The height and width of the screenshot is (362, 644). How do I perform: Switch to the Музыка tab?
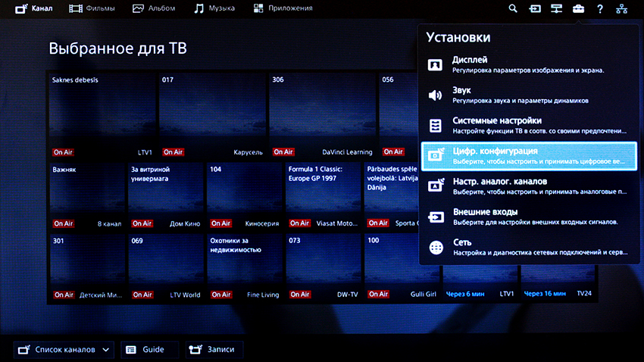pos(214,9)
